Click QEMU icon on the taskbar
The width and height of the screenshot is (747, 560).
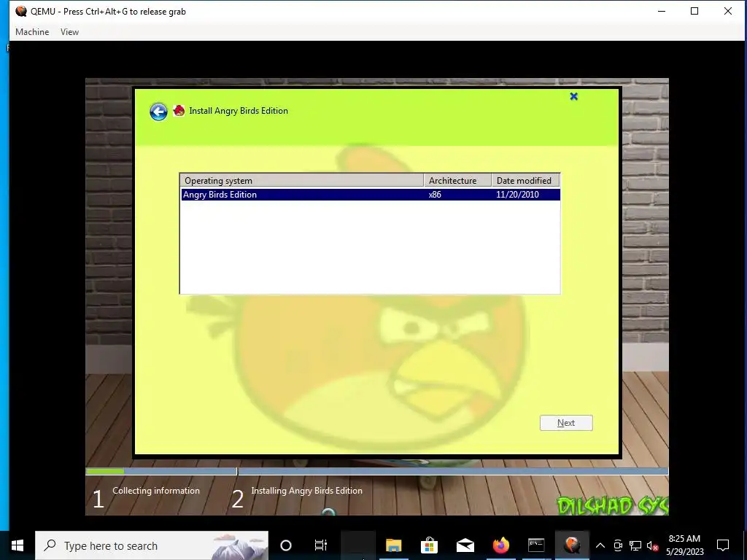click(x=572, y=545)
